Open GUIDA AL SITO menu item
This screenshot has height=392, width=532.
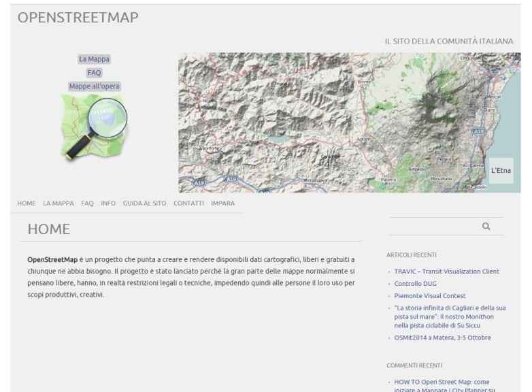144,203
